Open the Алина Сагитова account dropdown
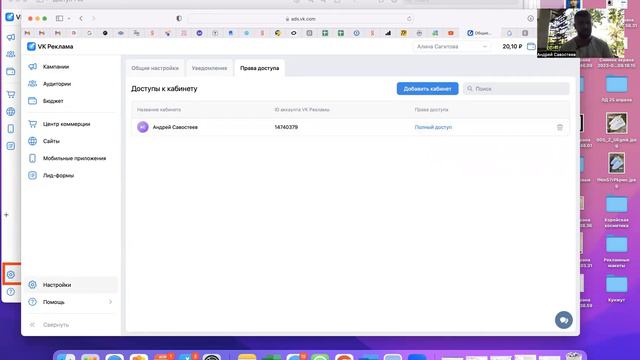The height and width of the screenshot is (360, 640). (x=451, y=47)
